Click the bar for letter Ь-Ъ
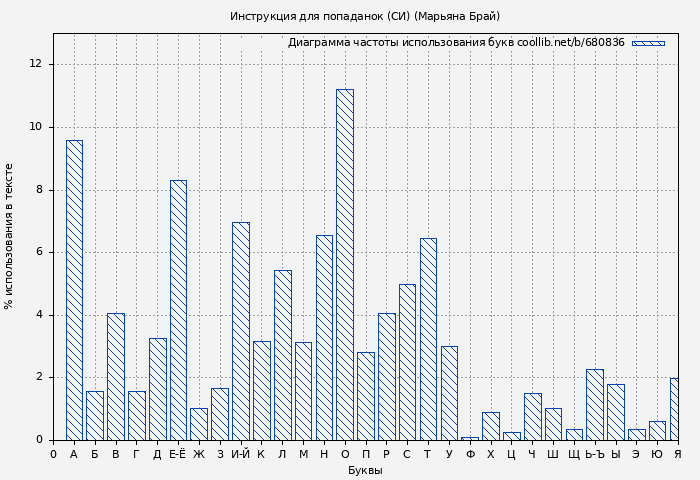The width and height of the screenshot is (700, 480). point(594,404)
